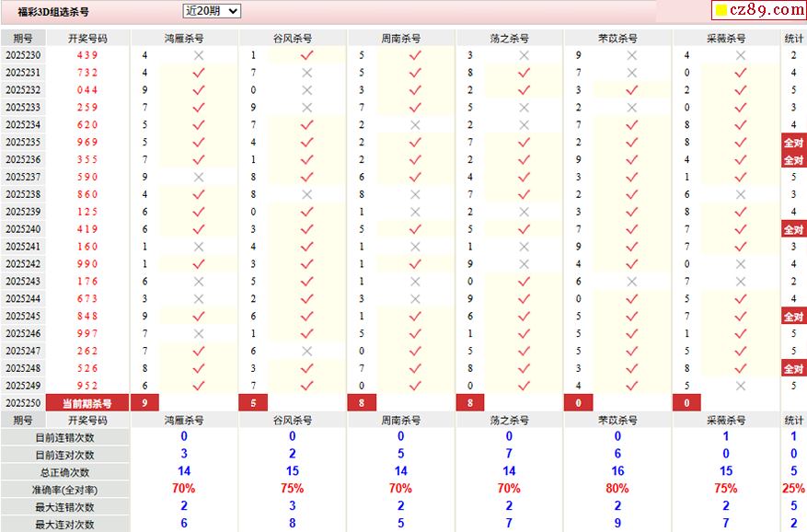This screenshot has width=807, height=532.
Task: Click the red 当前期杀号 cell
Action: [87, 403]
